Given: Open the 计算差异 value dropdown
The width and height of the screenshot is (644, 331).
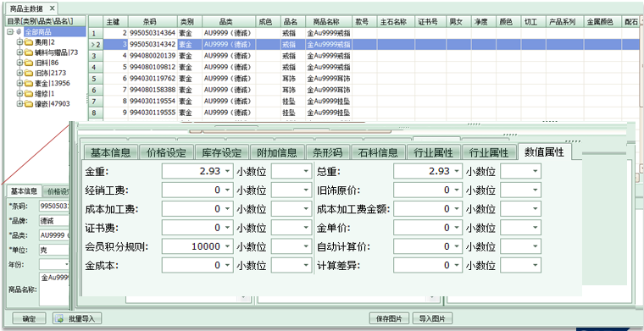Looking at the screenshot, I should click(457, 266).
